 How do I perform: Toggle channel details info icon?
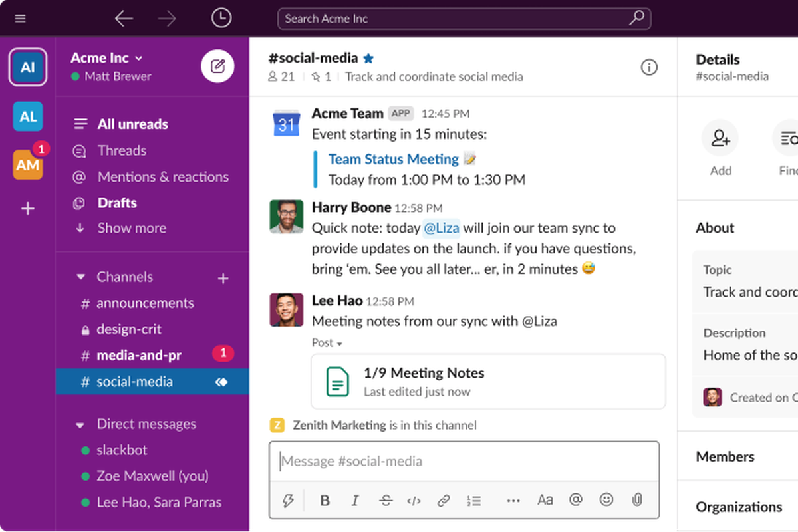tap(649, 66)
